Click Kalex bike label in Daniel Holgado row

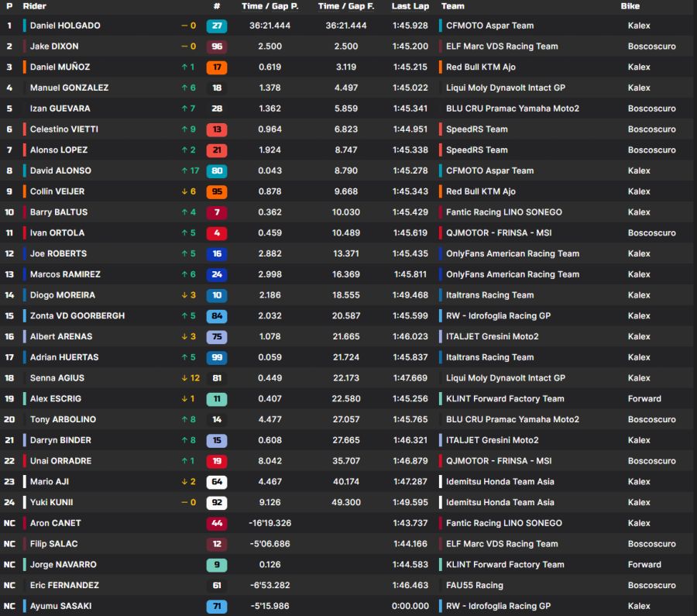[x=639, y=26]
